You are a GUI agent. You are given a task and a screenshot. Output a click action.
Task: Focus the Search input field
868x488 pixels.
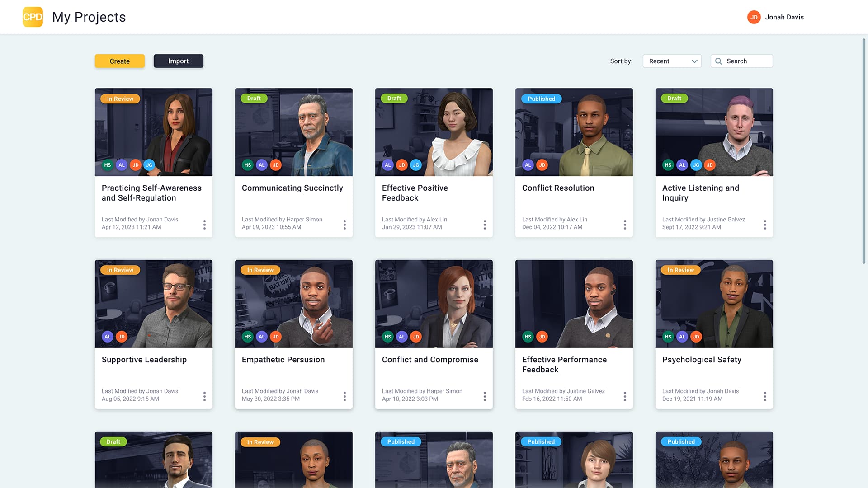(x=742, y=61)
